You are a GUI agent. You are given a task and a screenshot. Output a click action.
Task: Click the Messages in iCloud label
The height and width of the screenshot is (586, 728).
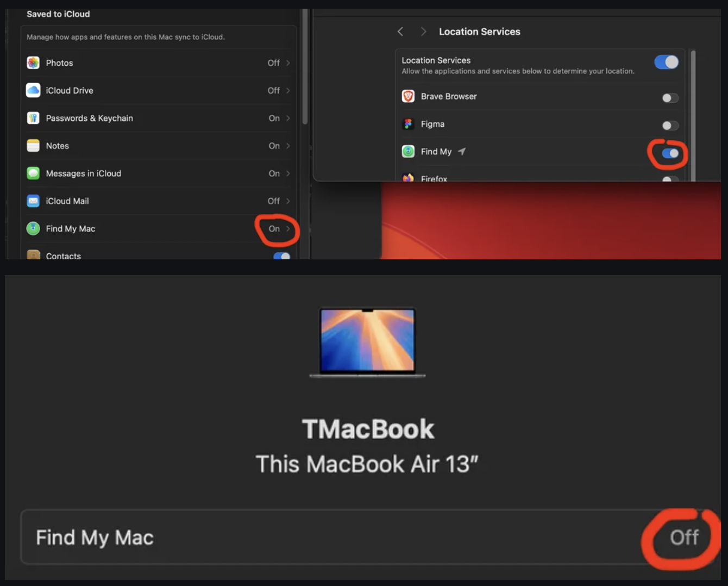[84, 173]
